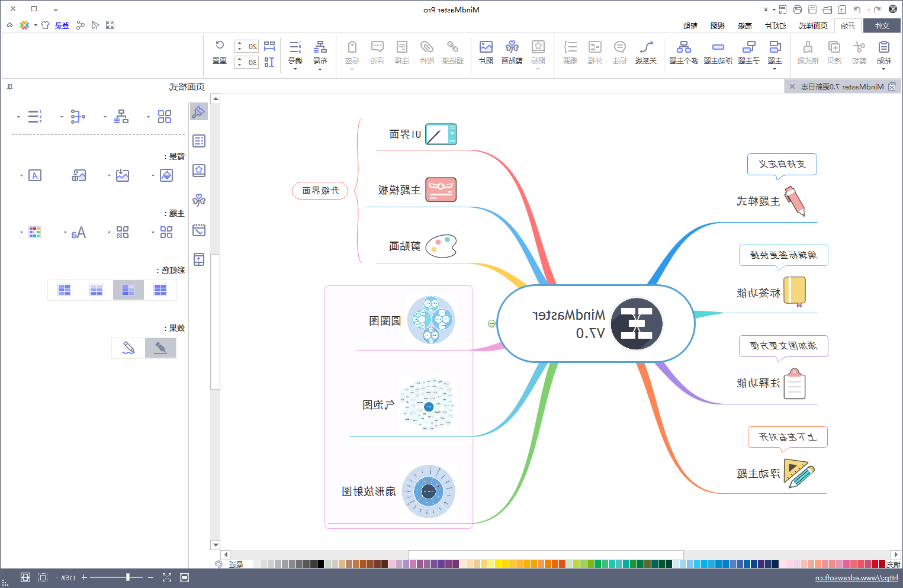
Task: Enable the hand-drawn sketch effect
Action: (x=128, y=348)
